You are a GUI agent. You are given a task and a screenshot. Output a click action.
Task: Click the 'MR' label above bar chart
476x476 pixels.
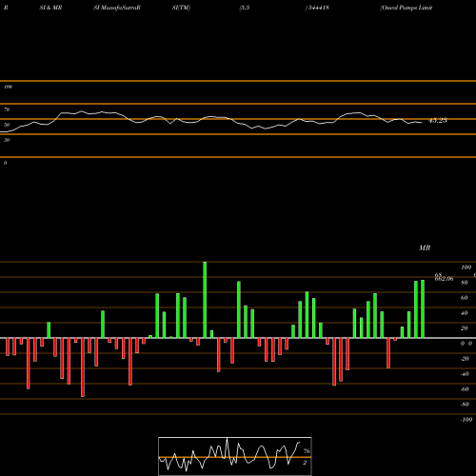click(425, 248)
